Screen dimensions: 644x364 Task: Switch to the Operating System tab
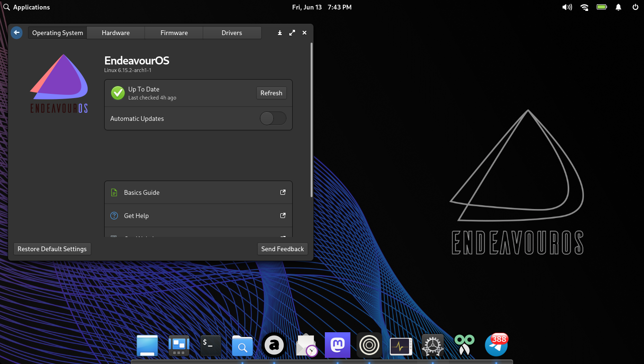pyautogui.click(x=57, y=33)
